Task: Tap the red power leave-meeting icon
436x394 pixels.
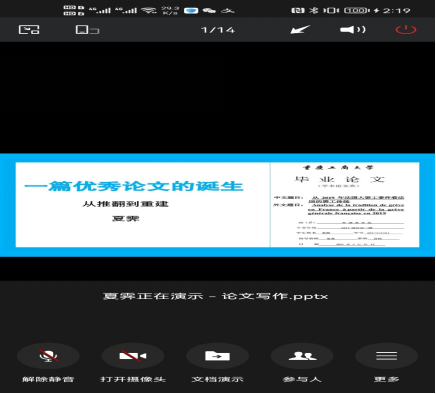Action: pos(406,30)
